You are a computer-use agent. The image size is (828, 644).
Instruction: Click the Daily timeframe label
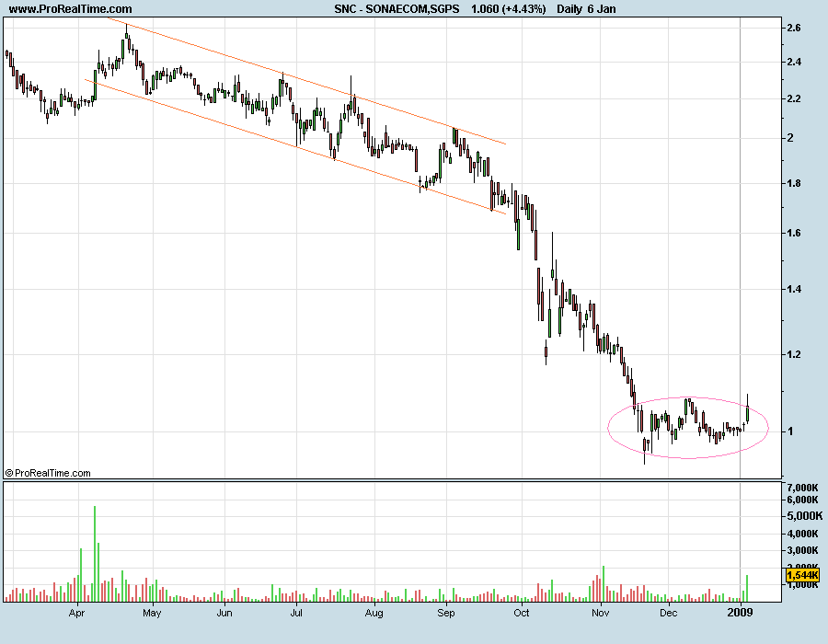click(569, 9)
